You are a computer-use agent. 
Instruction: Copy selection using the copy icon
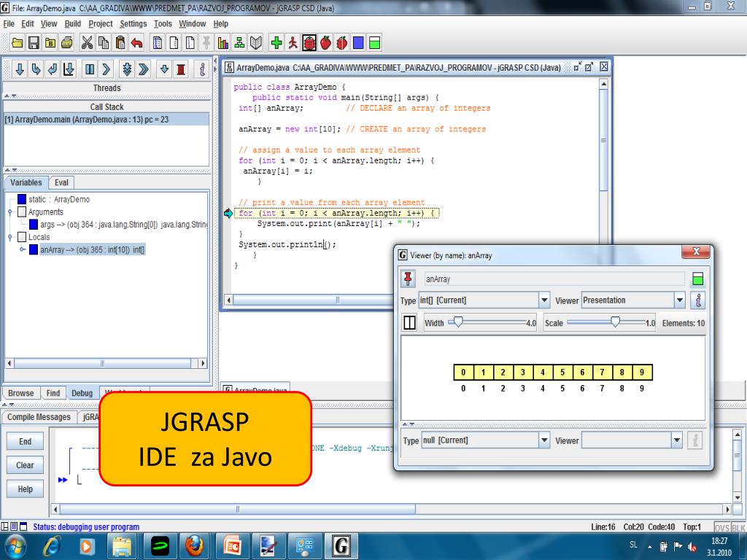pos(104,43)
